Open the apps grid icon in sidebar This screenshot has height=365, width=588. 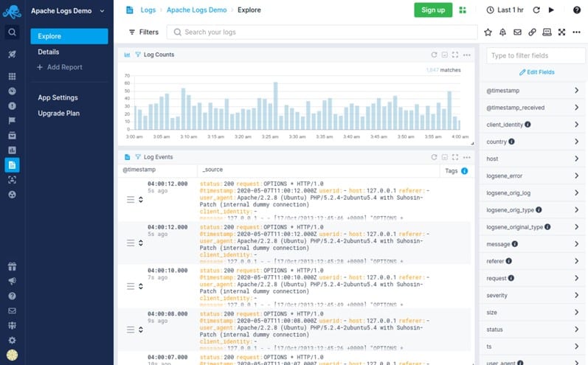[12, 77]
